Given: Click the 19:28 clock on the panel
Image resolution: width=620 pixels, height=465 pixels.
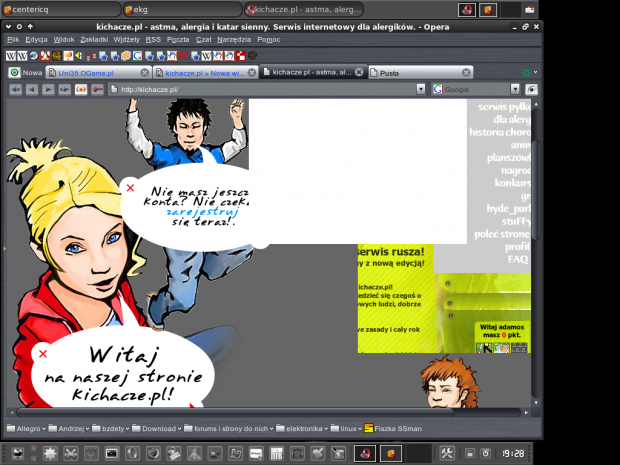Looking at the screenshot, I should (x=513, y=453).
